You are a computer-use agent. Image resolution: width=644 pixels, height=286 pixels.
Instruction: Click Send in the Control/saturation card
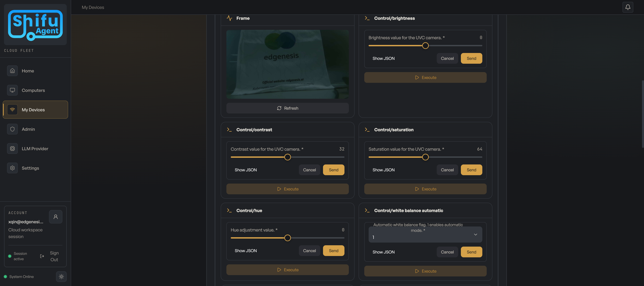pyautogui.click(x=471, y=170)
